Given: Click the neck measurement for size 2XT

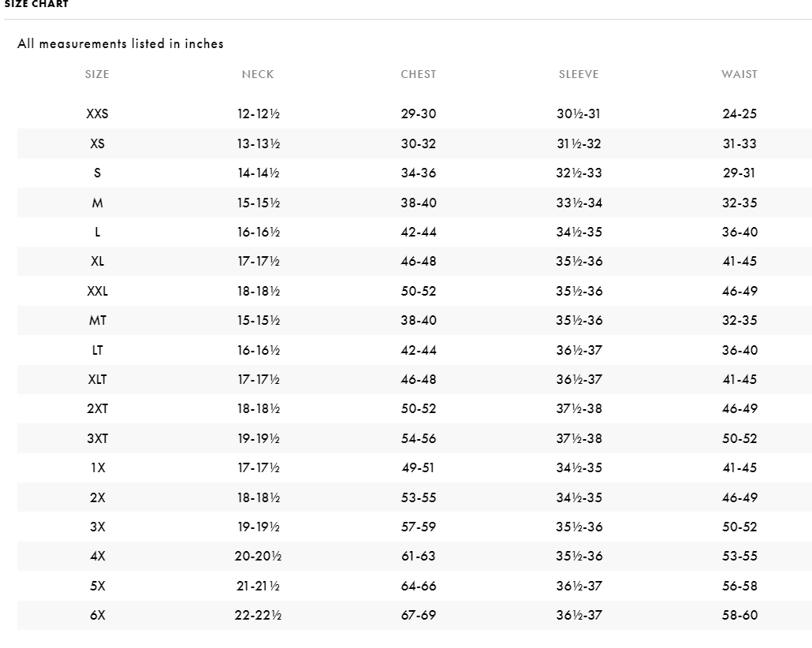Looking at the screenshot, I should [258, 409].
